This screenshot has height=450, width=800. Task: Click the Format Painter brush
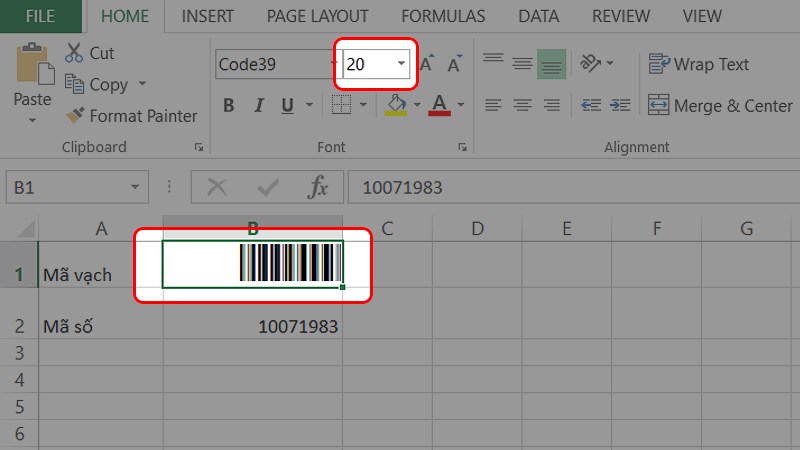pyautogui.click(x=75, y=116)
